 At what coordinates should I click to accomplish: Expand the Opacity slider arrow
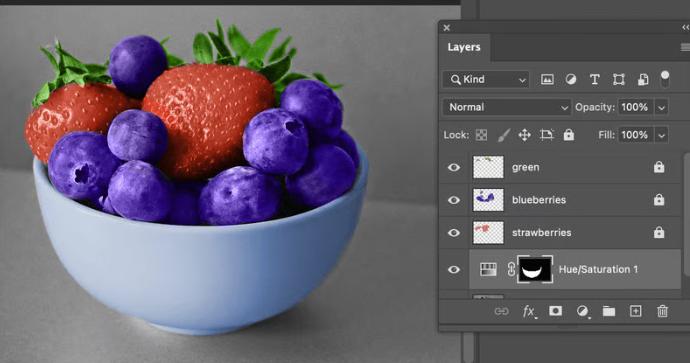661,108
